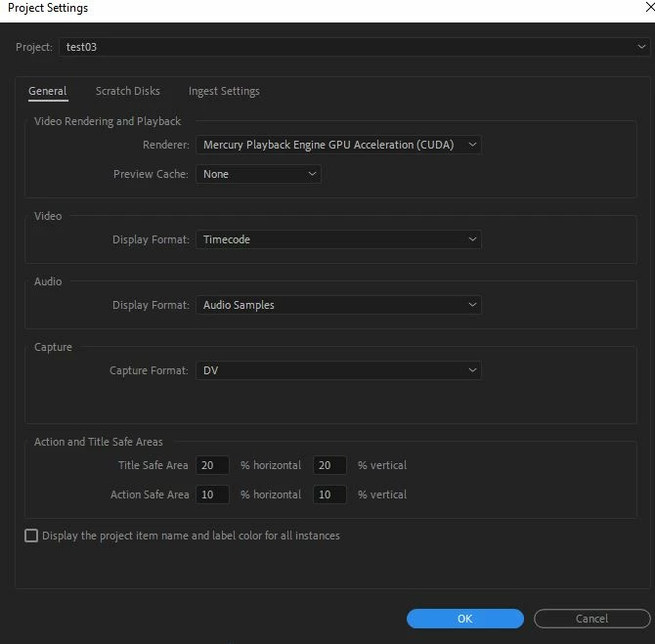Open the Project dropdown showing test03
This screenshot has height=644, width=655.
pos(354,47)
